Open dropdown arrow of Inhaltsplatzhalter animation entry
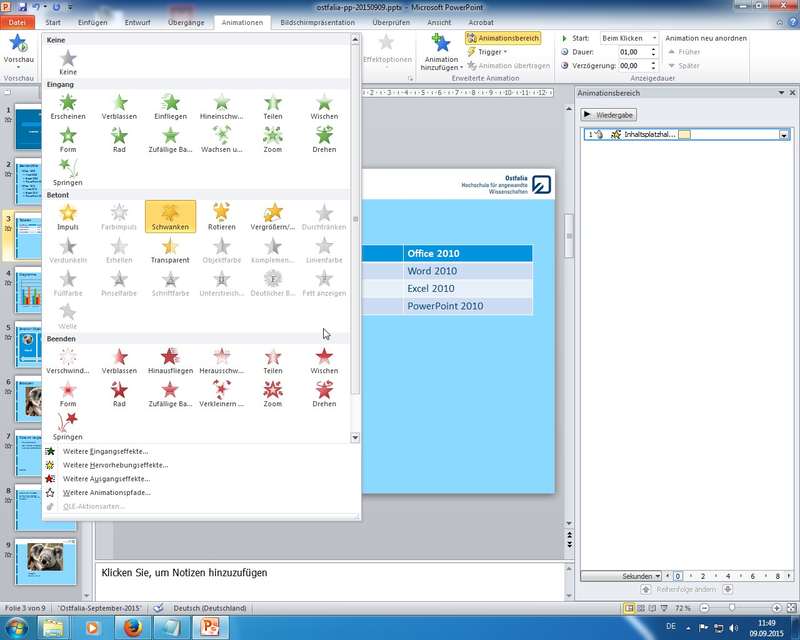This screenshot has height=640, width=800. pyautogui.click(x=784, y=135)
